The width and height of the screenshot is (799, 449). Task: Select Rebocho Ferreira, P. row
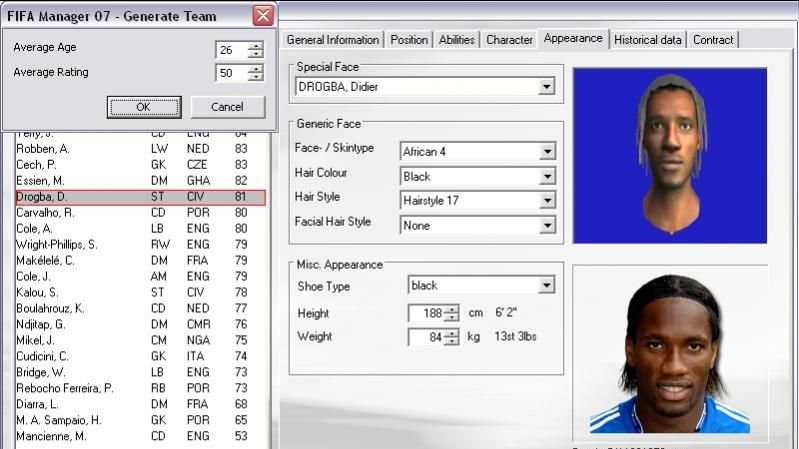pos(141,388)
